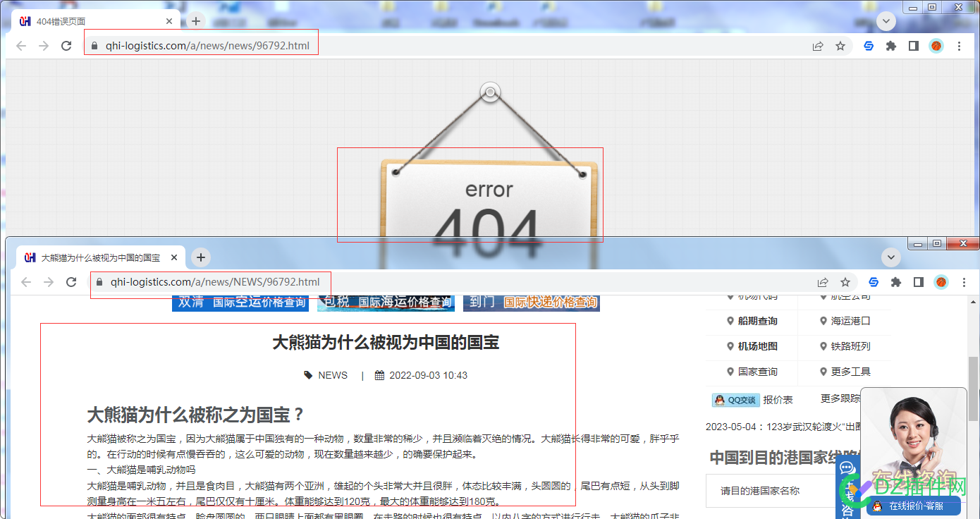Open side panel in the top window
This screenshot has height=519, width=980.
914,46
